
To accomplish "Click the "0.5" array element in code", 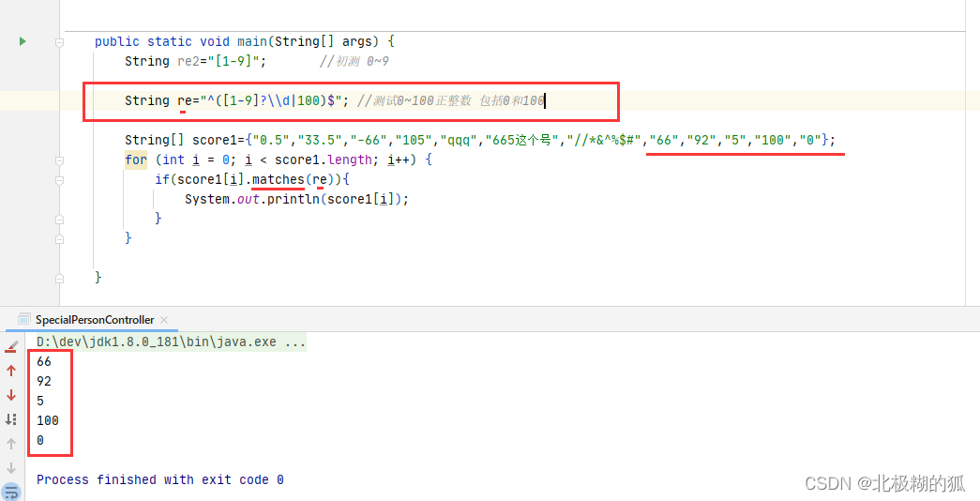I will pyautogui.click(x=271, y=140).
